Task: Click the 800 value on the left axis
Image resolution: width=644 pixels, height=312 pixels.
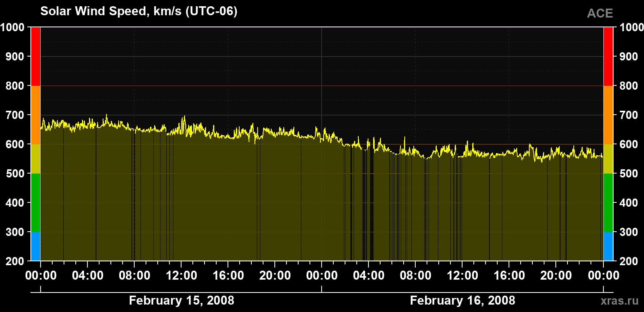Action: [15, 86]
